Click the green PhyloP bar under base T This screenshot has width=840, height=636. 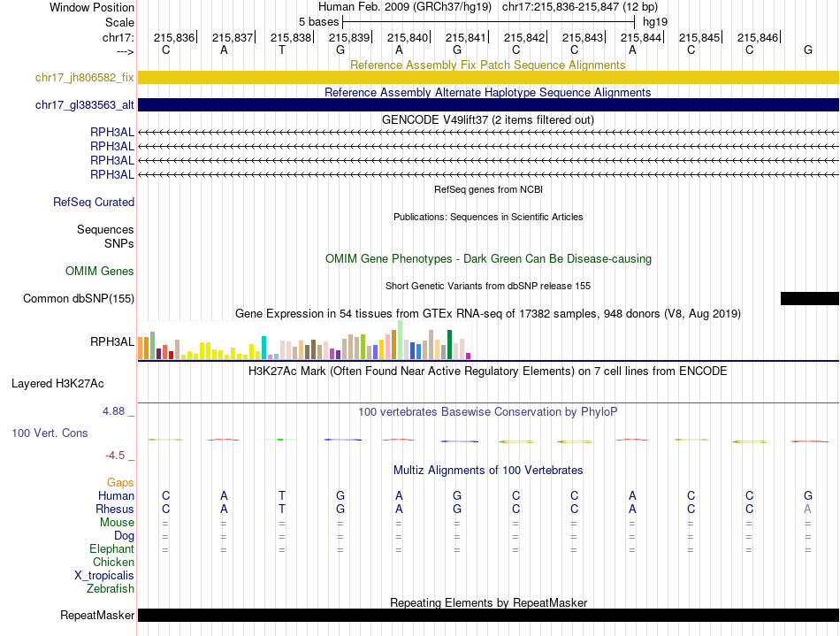pyautogui.click(x=280, y=440)
